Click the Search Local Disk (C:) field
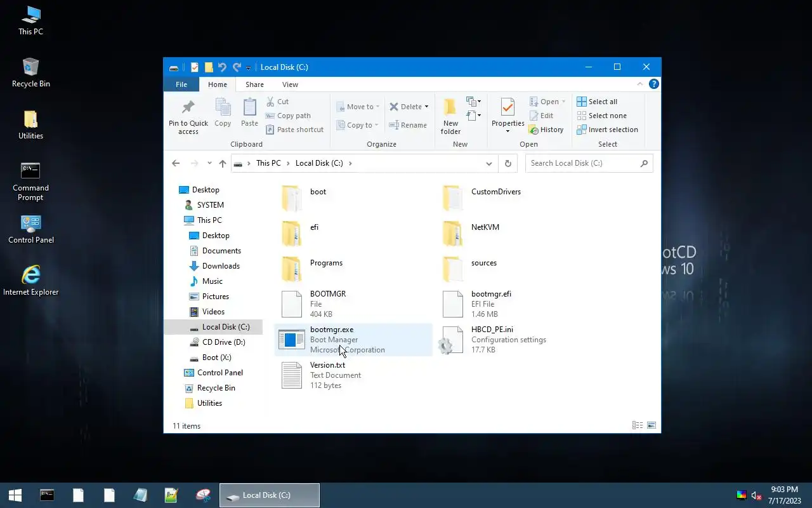The height and width of the screenshot is (508, 812). 589,163
